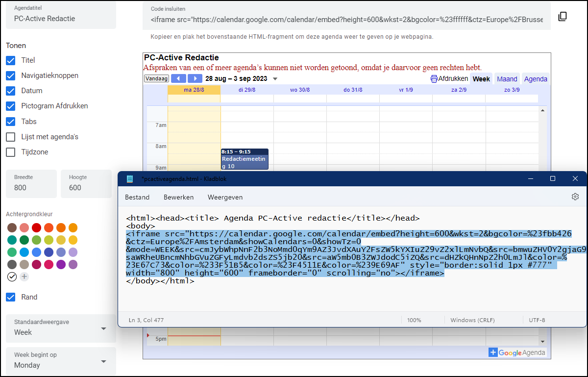Maximize the Kladblok window
Viewport: 588px width, 377px height.
(553, 179)
